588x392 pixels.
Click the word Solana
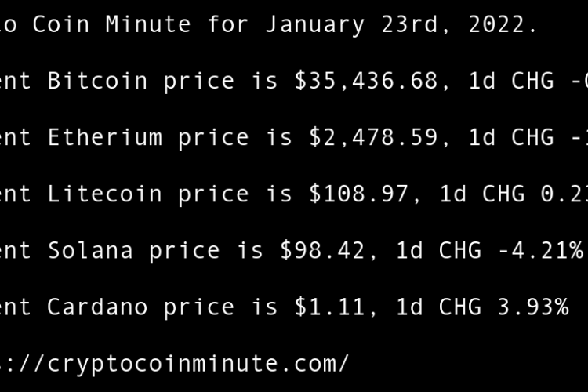(x=90, y=250)
